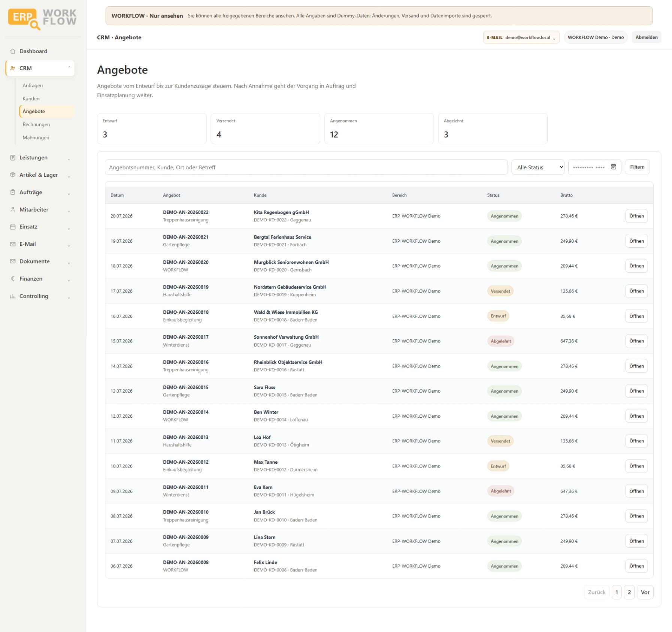Click the ERP Workflow logo
This screenshot has width=672, height=632.
42,19
